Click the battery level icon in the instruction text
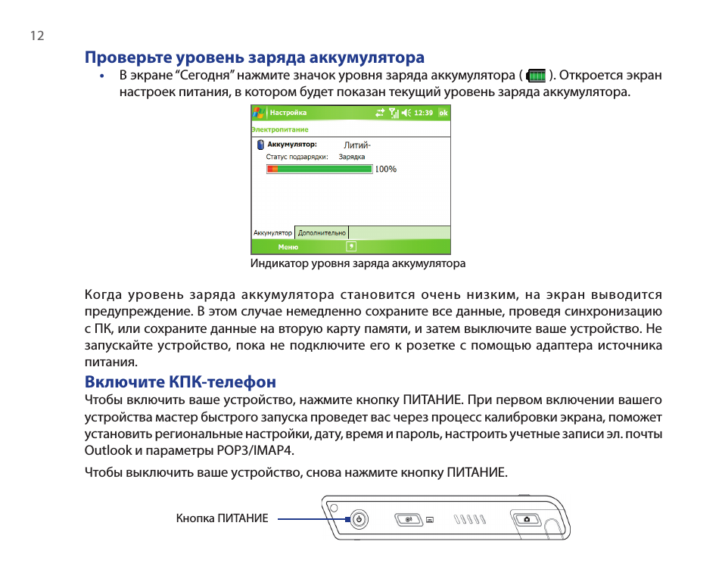 coord(536,76)
